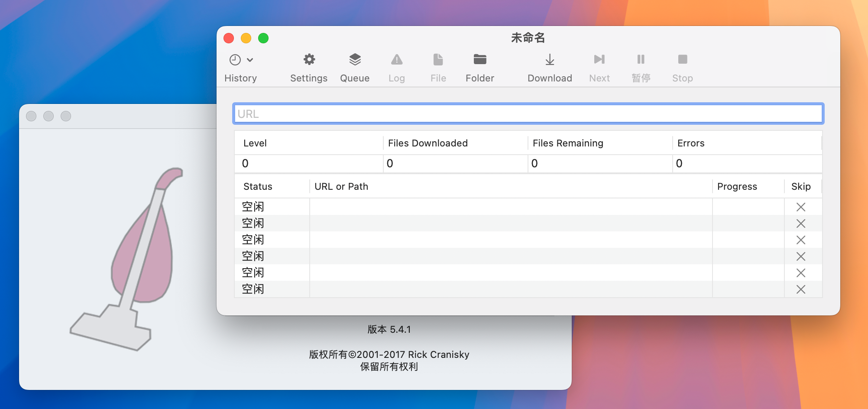This screenshot has height=409, width=868.
Task: Expand the History dropdown chevron
Action: click(x=250, y=60)
